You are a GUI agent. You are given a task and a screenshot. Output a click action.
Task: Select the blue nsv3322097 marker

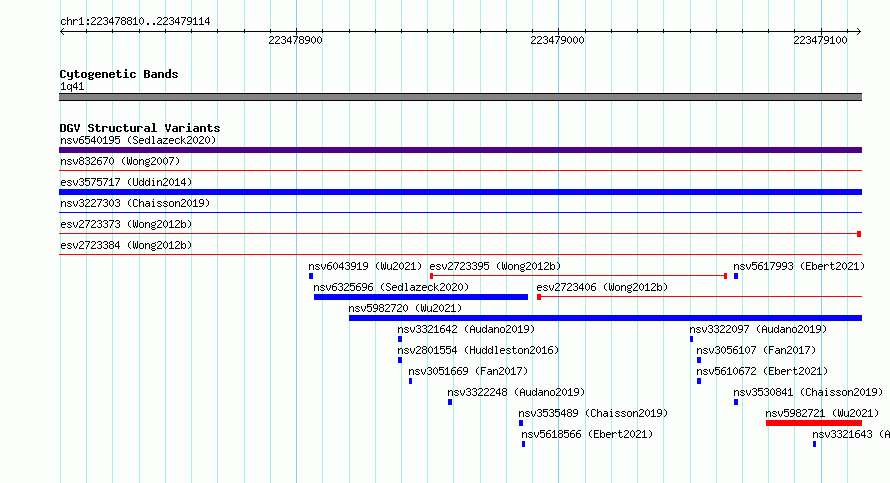pos(691,339)
